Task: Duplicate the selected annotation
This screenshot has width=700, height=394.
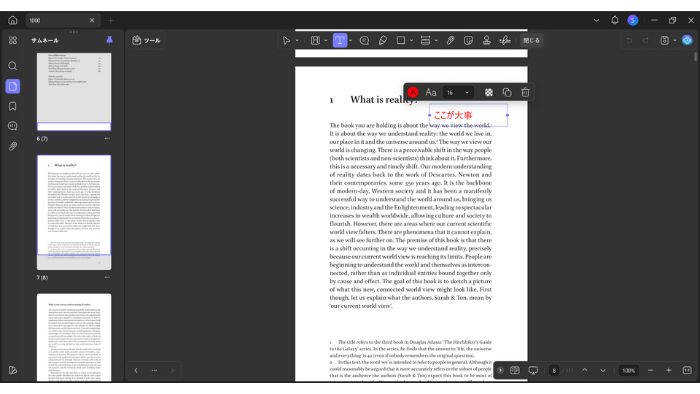Action: [x=507, y=92]
